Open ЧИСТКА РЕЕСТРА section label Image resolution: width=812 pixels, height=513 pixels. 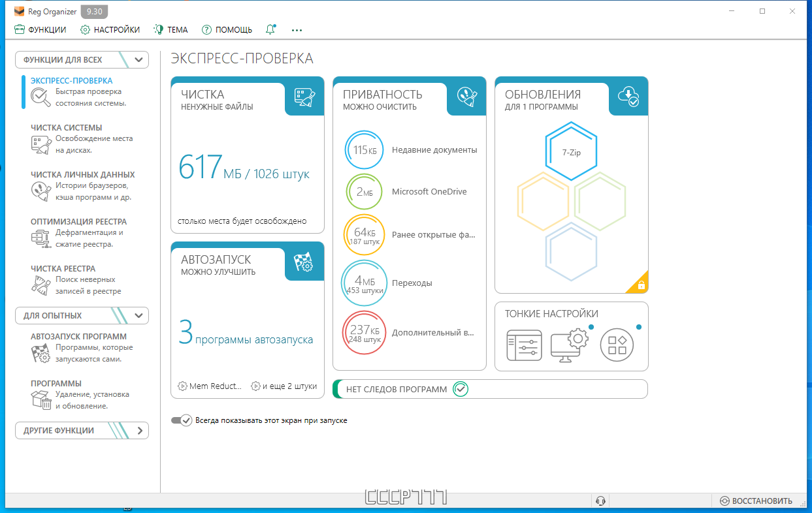[x=63, y=269]
